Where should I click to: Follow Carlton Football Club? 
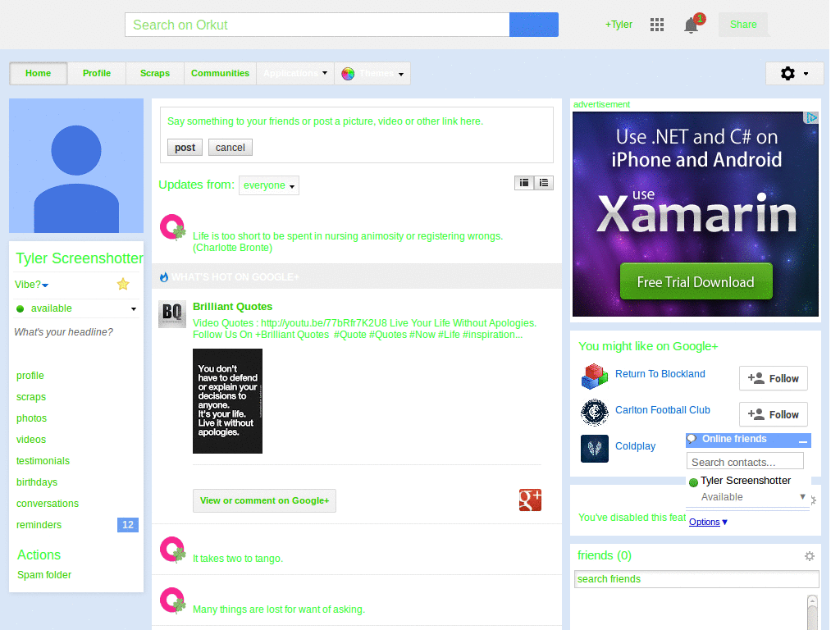774,414
